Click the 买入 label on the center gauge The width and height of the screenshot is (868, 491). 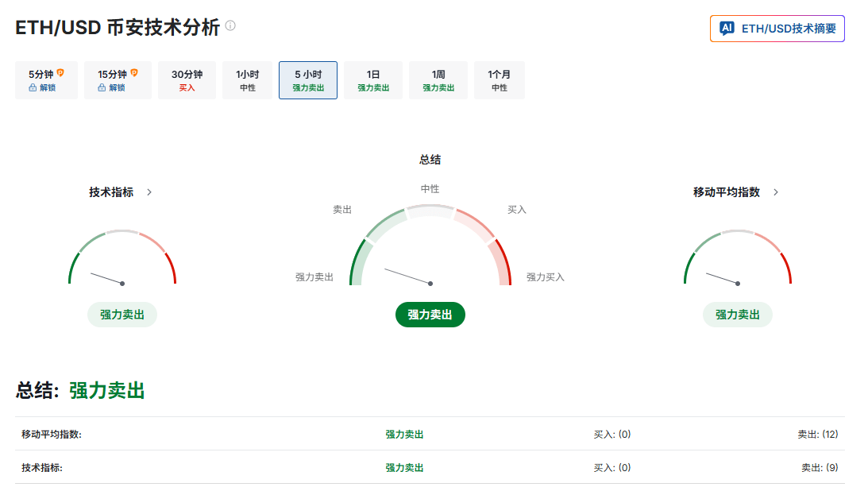[517, 210]
